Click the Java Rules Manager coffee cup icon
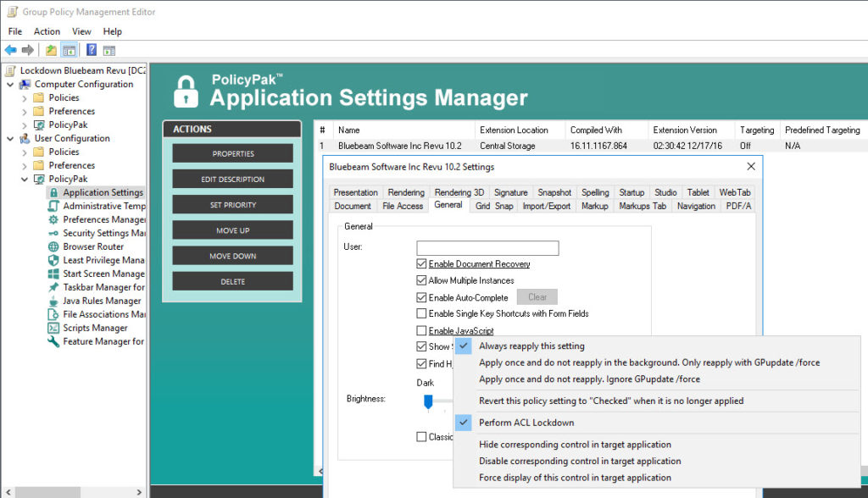This screenshot has height=498, width=868. pos(53,301)
